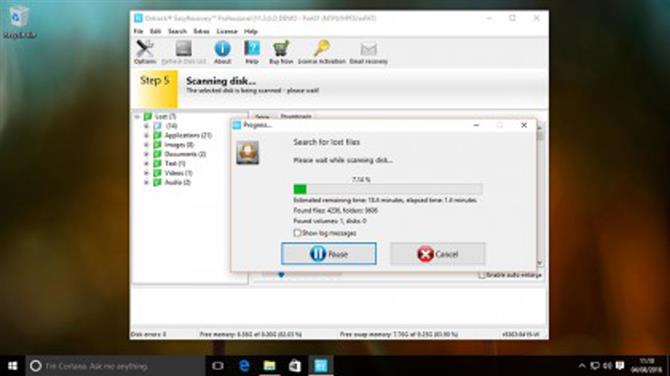Viewport: 670px width, 376px height.
Task: Open the Action Center notifications icon
Action: coord(620,366)
